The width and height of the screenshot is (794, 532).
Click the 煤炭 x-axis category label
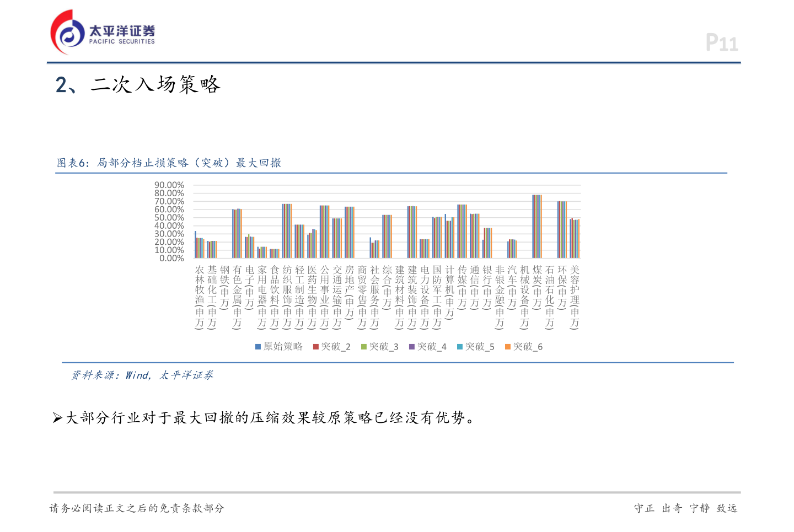tap(537, 287)
